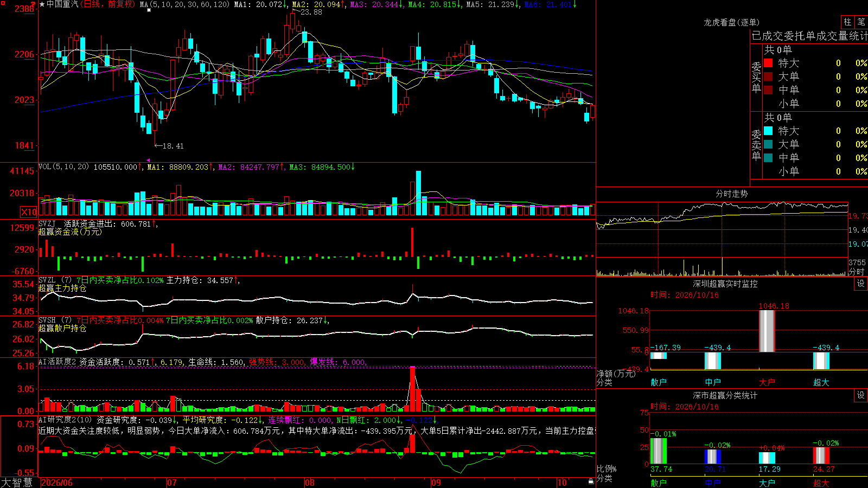Click the red 委买单 特大 color swatch
Screen dimensions: 868x488
point(768,63)
